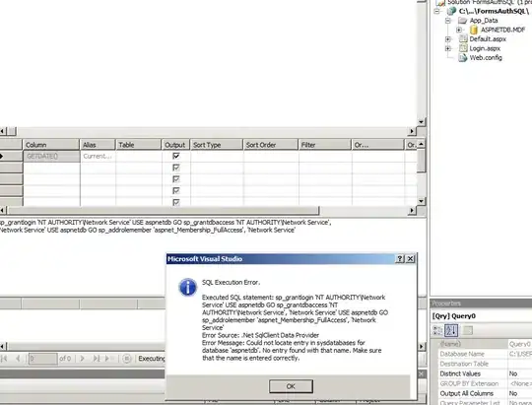Go to previous record in results navigator

click(18, 359)
